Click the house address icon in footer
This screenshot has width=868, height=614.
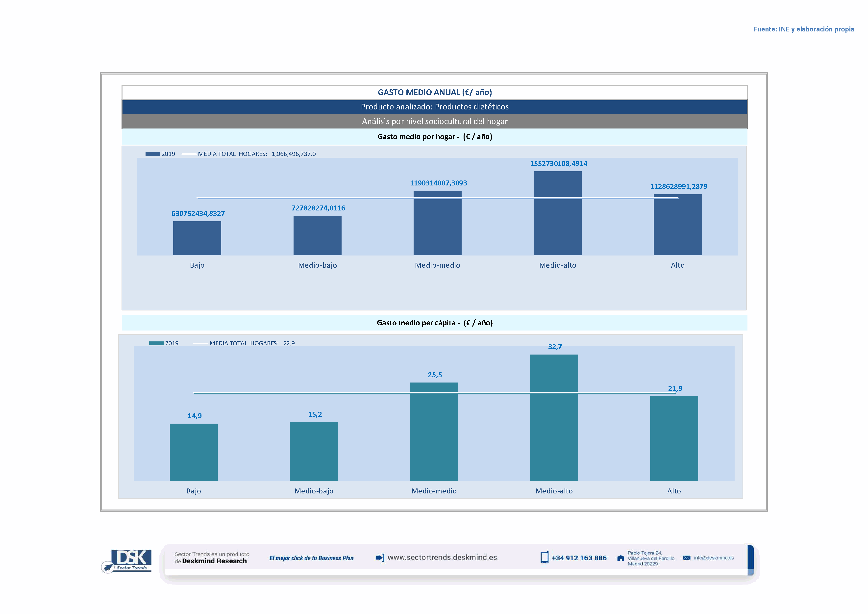coord(620,559)
